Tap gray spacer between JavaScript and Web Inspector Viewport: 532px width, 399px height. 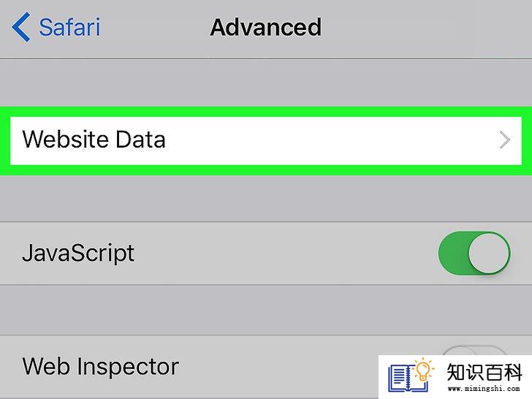[x=266, y=310]
